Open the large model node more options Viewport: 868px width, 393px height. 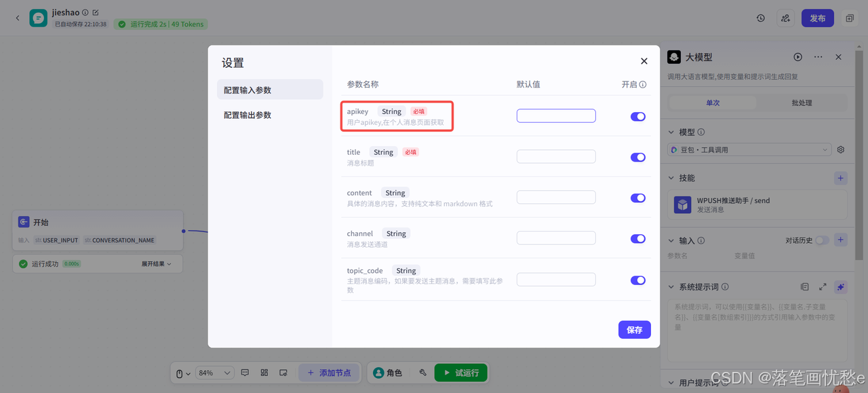tap(818, 57)
